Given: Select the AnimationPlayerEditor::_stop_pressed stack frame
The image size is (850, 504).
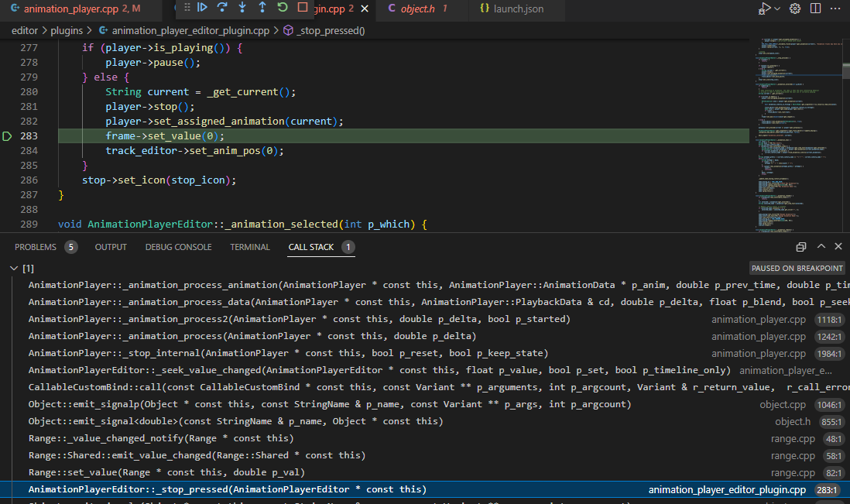Looking at the screenshot, I should point(425,489).
